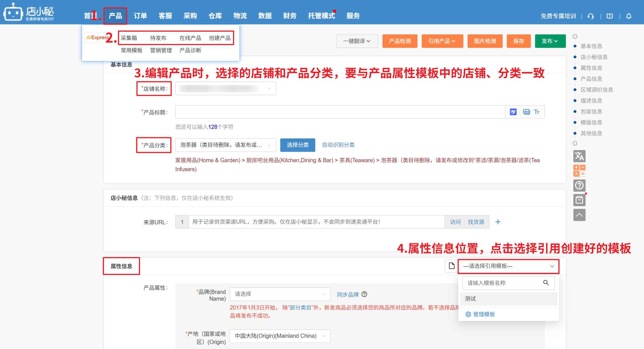Image resolution: width=644 pixels, height=349 pixels.
Task: Open the calculator tool in sidebar
Action: pos(579,171)
